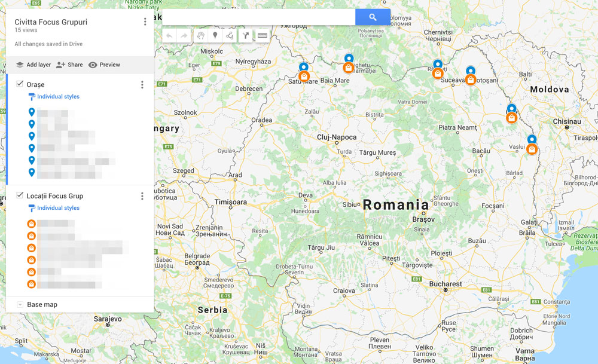
Task: Select the hand pan tool
Action: coord(200,36)
